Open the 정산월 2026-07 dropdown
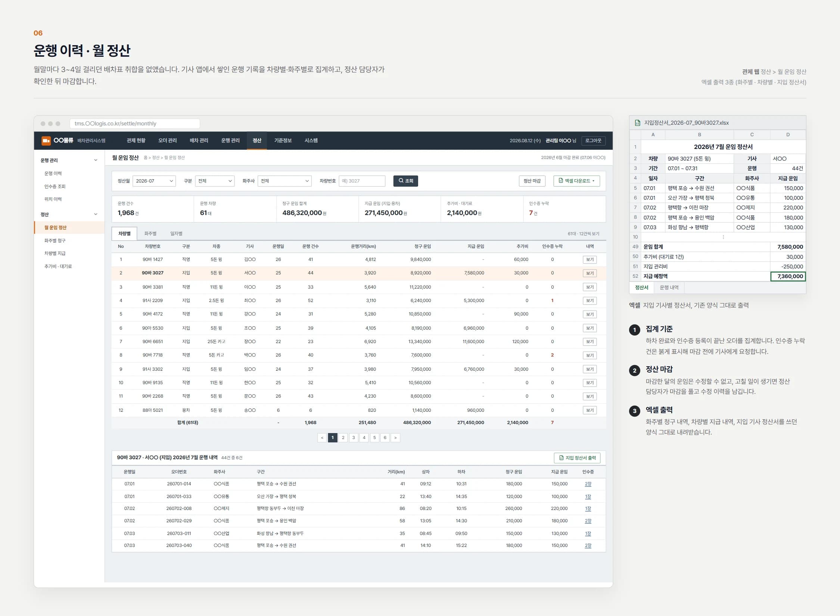Screen dimensions: 840x616 154,181
